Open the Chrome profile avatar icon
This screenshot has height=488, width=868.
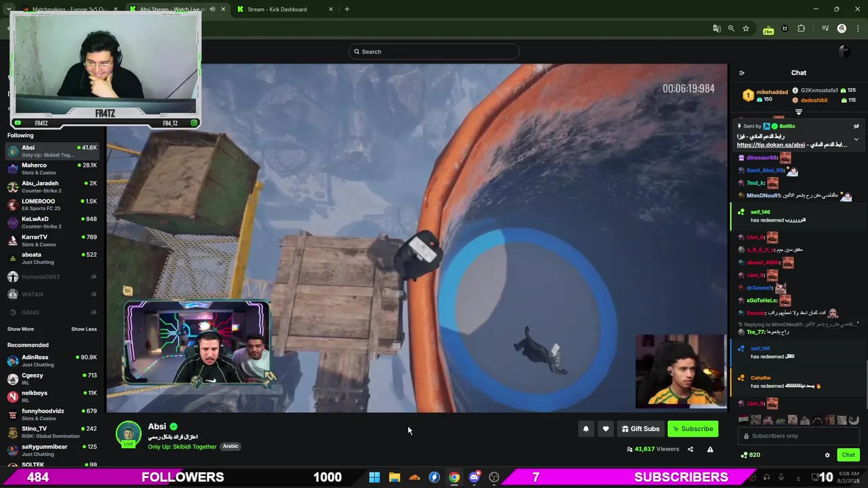[x=842, y=28]
